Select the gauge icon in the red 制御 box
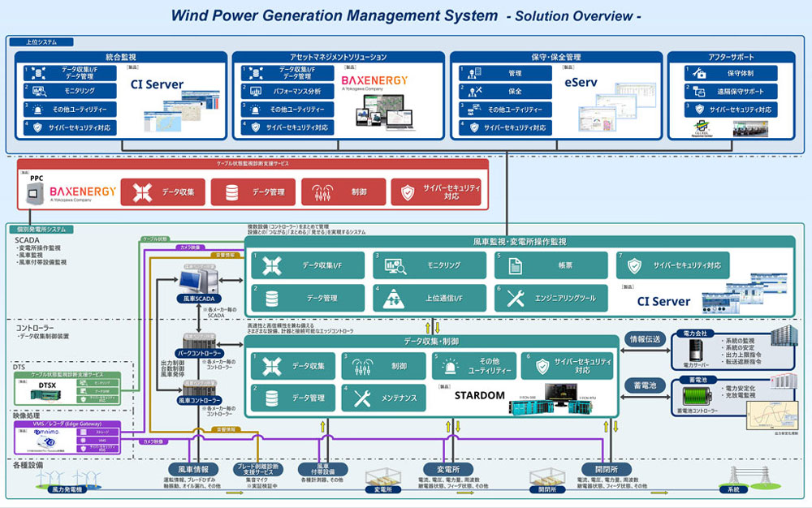This screenshot has height=508, width=812. 322,192
